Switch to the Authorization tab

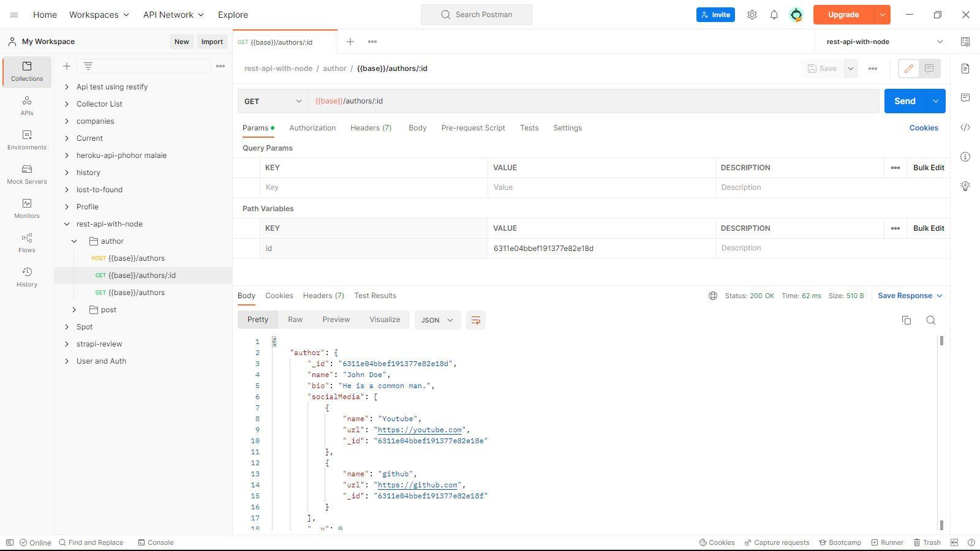[312, 128]
